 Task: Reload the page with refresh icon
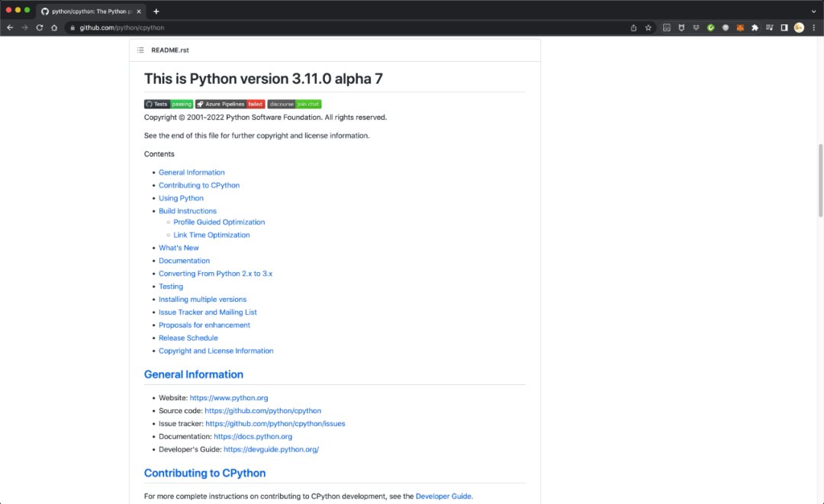40,27
